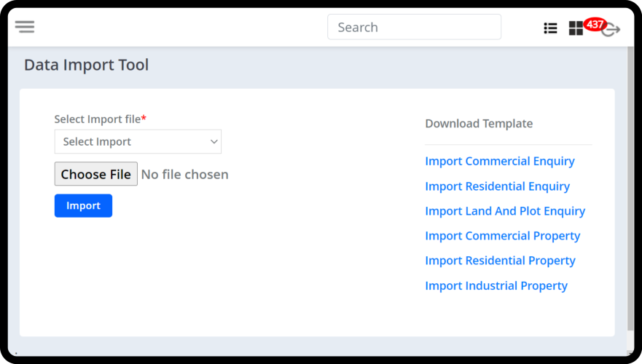Download the Import Residential Enquiry template
Image resolution: width=642 pixels, height=364 pixels.
click(x=497, y=186)
